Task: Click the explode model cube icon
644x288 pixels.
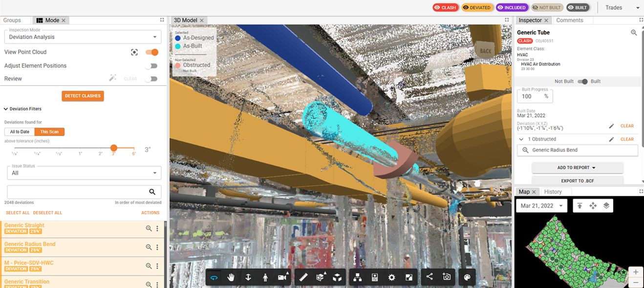Action: [337, 277]
